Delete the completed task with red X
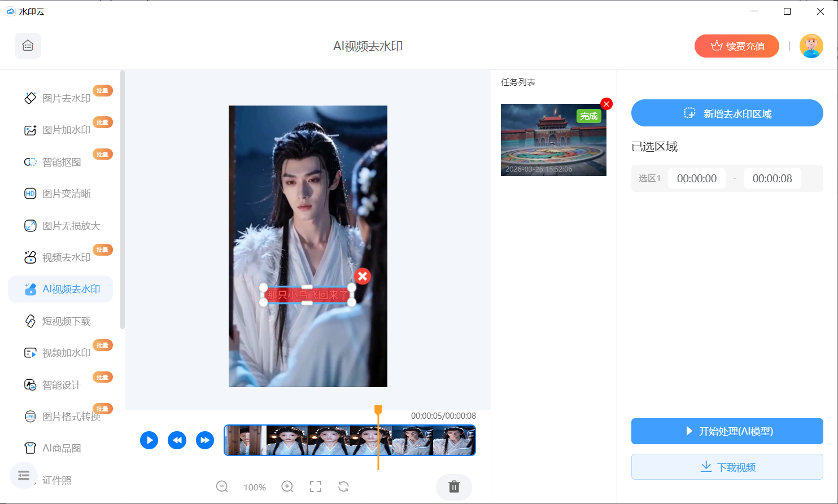The width and height of the screenshot is (838, 504). (606, 104)
